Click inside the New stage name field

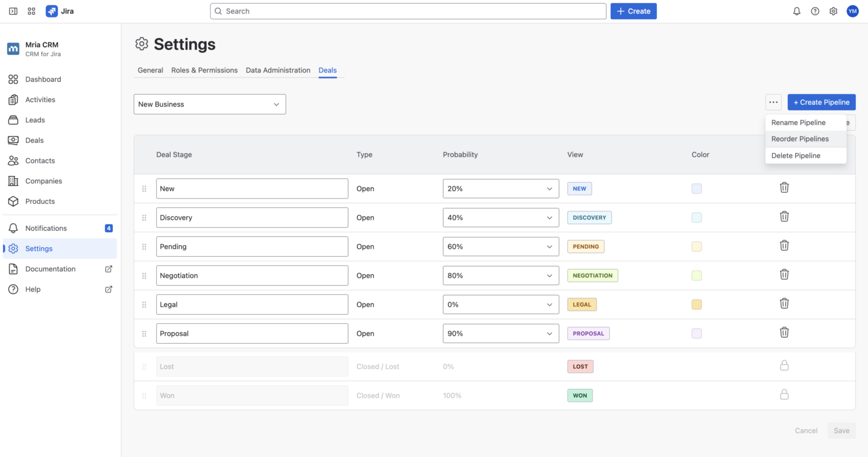[x=252, y=188]
